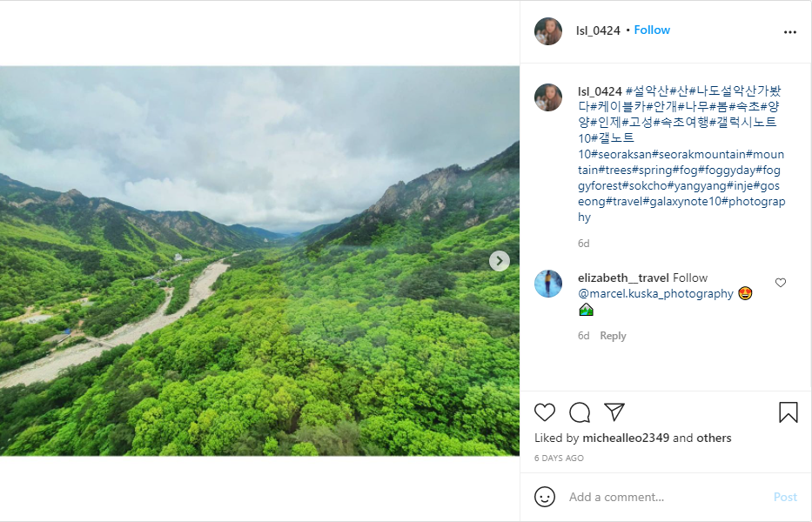Open lsl_0424 username in header
The image size is (812, 522).
(598, 30)
